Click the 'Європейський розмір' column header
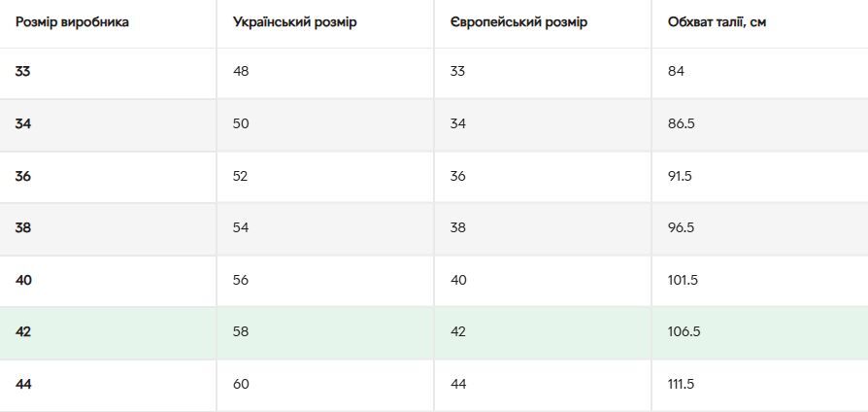This screenshot has height=412, width=868. coord(518,21)
